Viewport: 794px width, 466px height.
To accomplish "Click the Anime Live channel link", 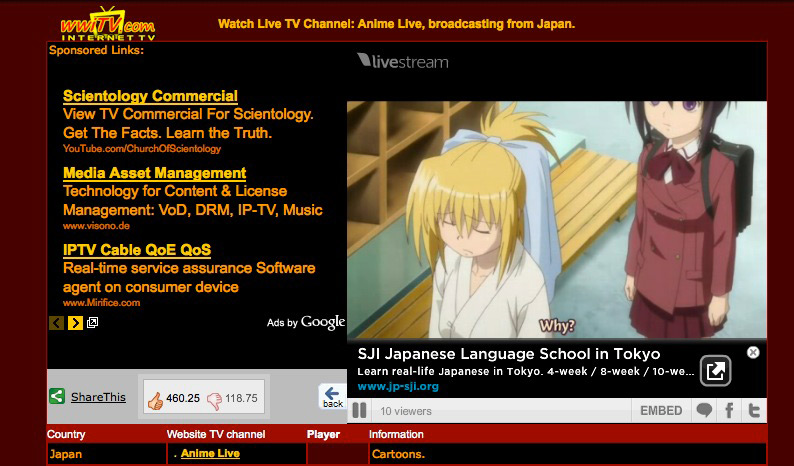I will (210, 454).
